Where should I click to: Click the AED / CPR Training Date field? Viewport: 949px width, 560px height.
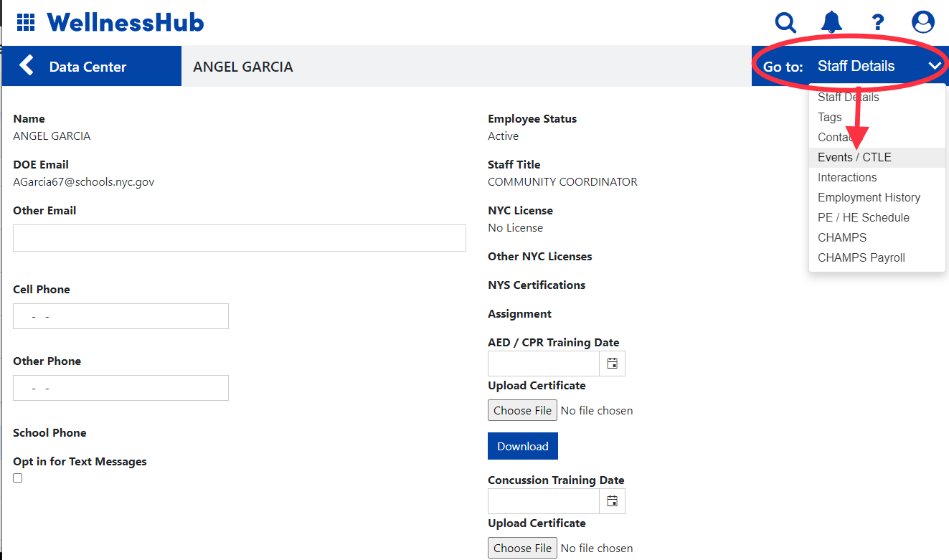pyautogui.click(x=544, y=364)
